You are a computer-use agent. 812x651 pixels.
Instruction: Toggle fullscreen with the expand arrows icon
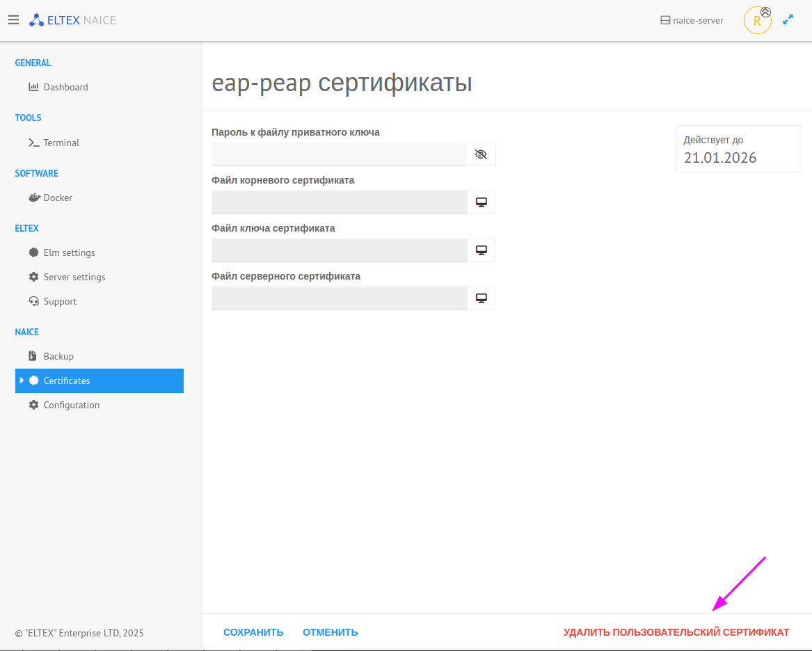point(788,20)
